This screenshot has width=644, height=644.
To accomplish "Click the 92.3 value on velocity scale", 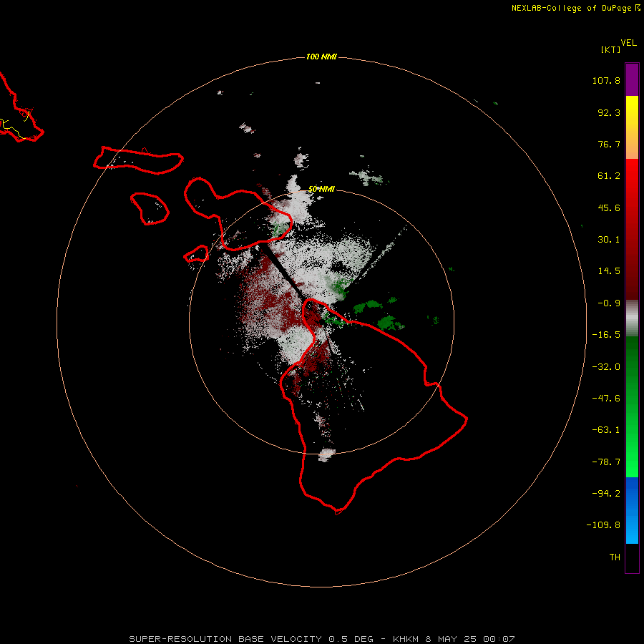I will pyautogui.click(x=609, y=112).
